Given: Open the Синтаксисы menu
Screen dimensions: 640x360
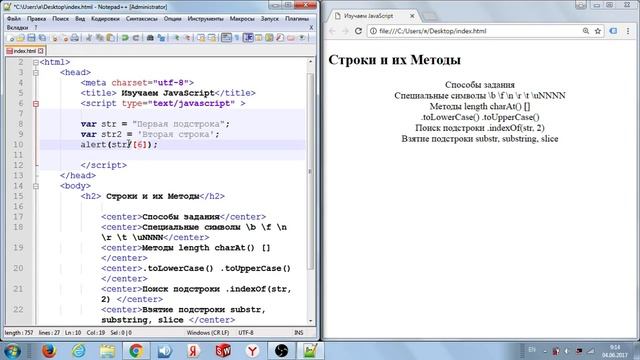Looking at the screenshot, I should (x=141, y=18).
